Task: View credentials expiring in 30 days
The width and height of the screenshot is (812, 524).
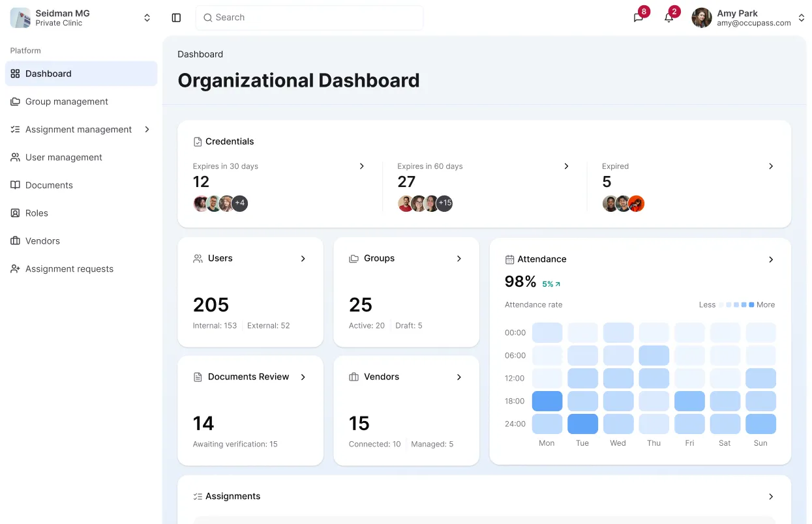Action: click(x=361, y=167)
